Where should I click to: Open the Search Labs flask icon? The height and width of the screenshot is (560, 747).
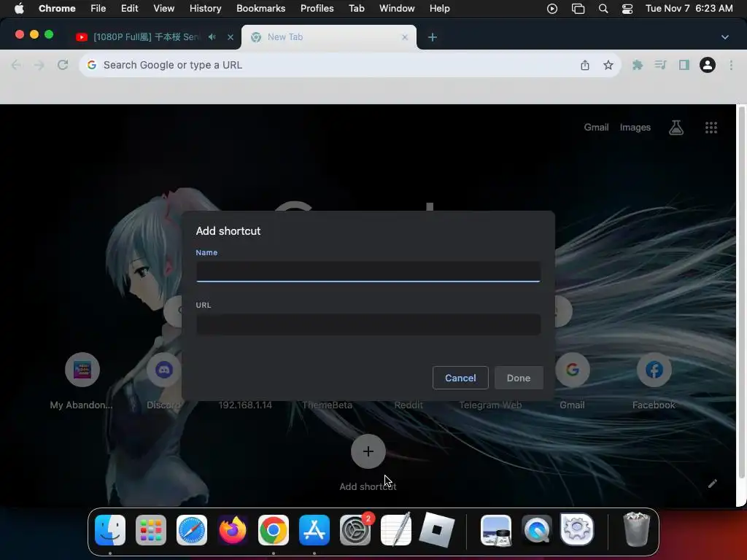(x=676, y=127)
